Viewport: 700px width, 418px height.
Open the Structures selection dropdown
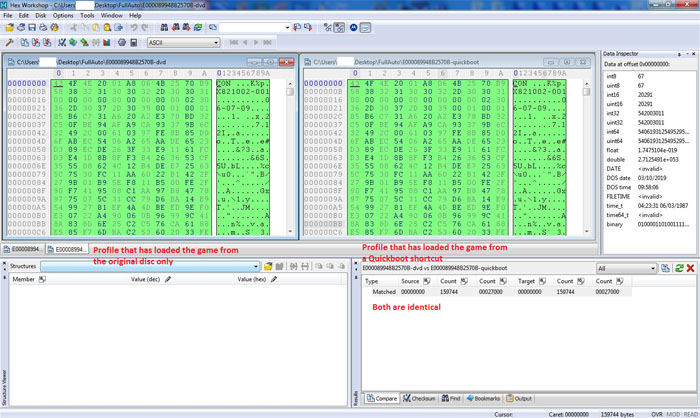coord(256,267)
